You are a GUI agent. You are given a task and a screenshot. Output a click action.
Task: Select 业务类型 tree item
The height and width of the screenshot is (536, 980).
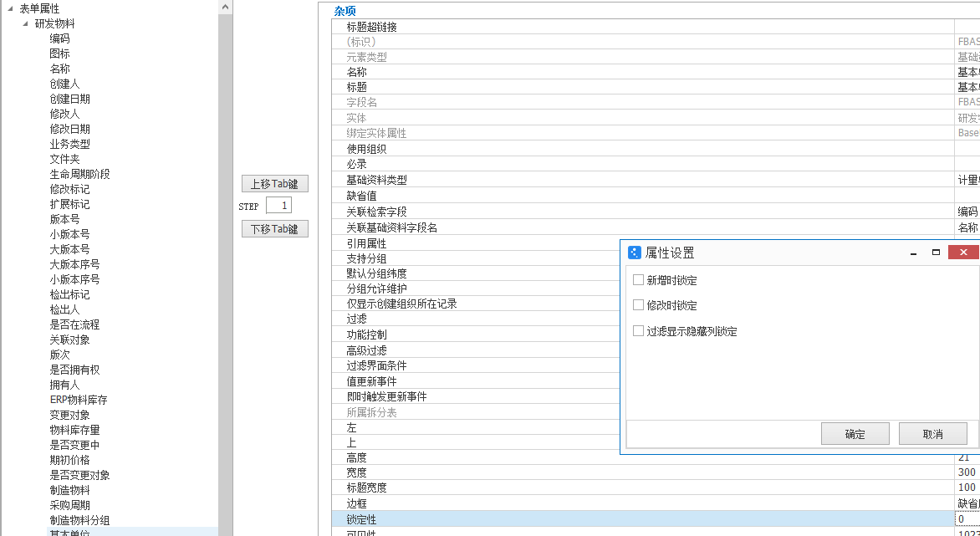coord(70,144)
